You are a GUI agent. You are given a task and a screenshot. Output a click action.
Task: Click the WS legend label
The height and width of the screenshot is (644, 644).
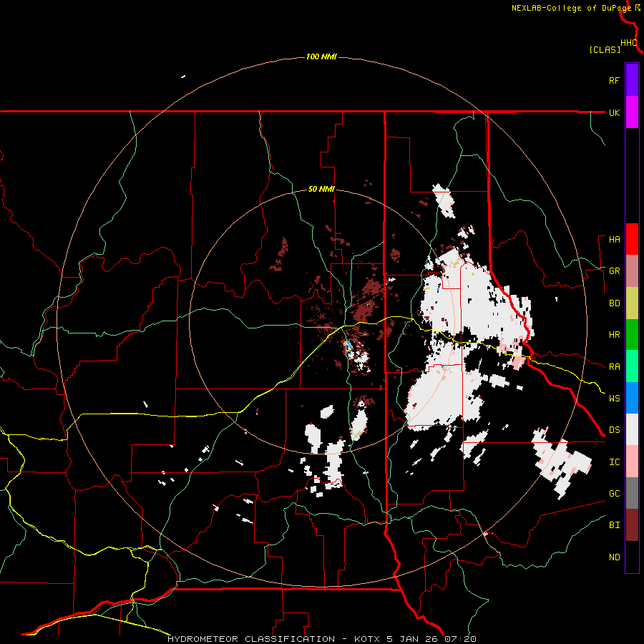pyautogui.click(x=614, y=399)
